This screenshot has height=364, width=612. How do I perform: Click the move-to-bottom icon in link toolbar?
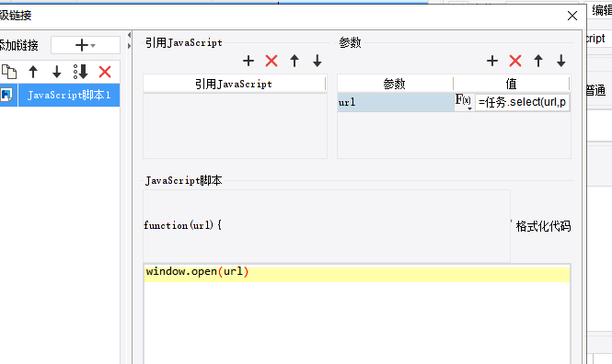pyautogui.click(x=81, y=72)
